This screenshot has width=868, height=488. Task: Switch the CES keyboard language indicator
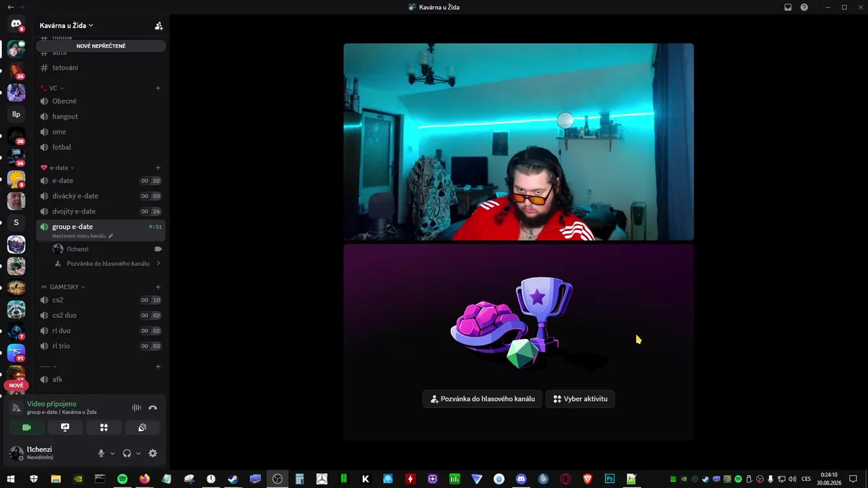[x=806, y=479]
